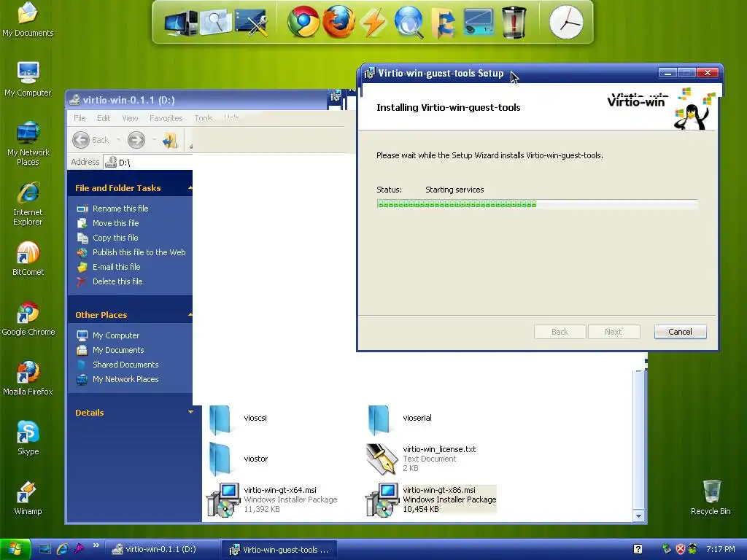This screenshot has width=747, height=560.
Task: Expand the Details panel
Action: coord(190,413)
